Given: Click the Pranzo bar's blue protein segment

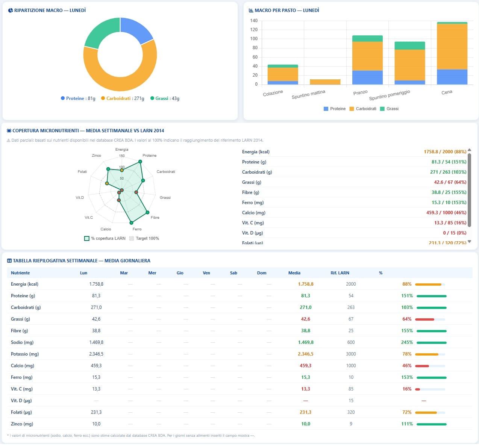Looking at the screenshot, I should tap(367, 77).
